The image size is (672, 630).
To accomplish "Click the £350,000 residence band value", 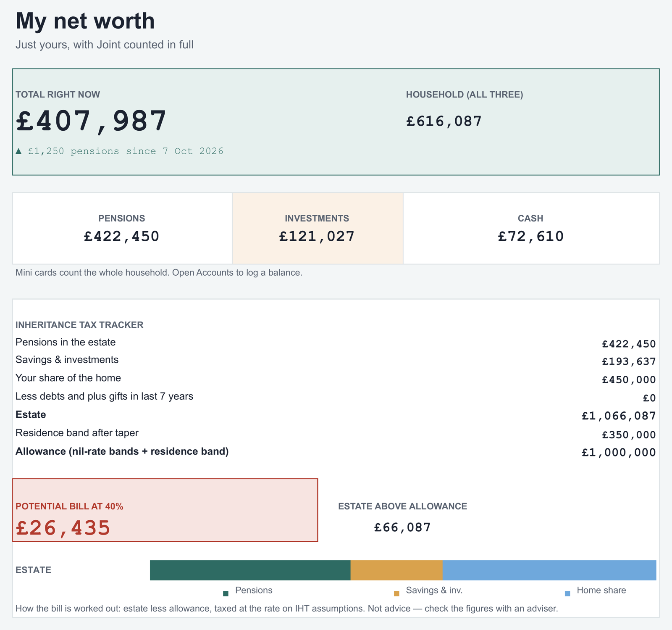I will (x=629, y=435).
